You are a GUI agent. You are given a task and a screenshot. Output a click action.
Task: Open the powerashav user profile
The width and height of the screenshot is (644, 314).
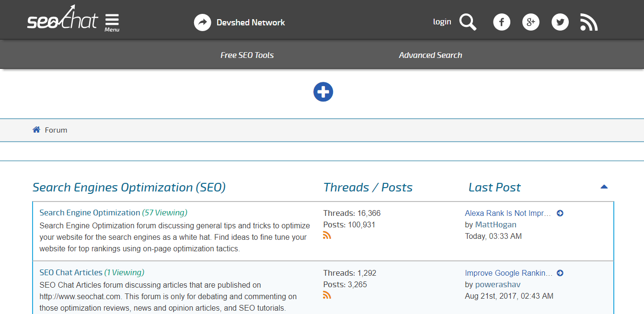tap(498, 284)
